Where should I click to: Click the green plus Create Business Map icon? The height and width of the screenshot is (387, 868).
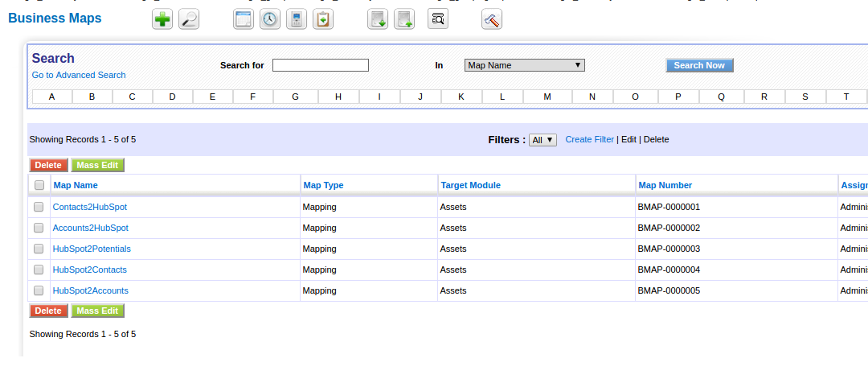(x=162, y=19)
